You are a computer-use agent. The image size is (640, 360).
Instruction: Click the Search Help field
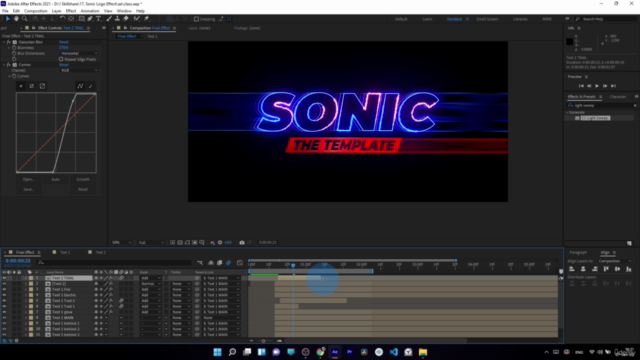[606, 19]
